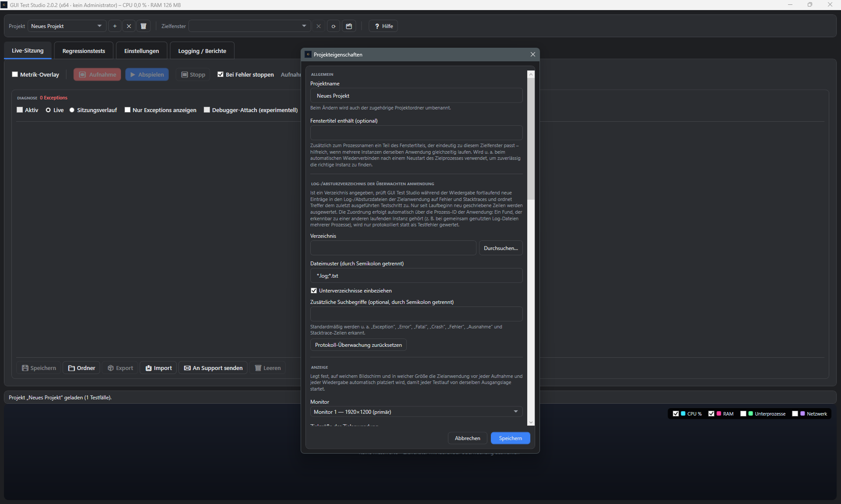
Task: Start recording with the Aufnahme button
Action: (97, 74)
